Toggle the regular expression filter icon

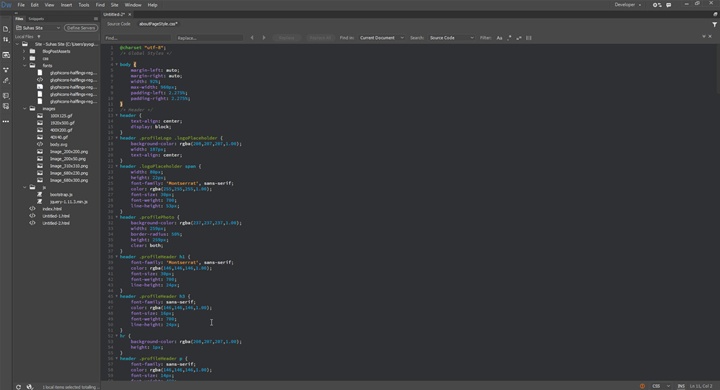click(509, 38)
